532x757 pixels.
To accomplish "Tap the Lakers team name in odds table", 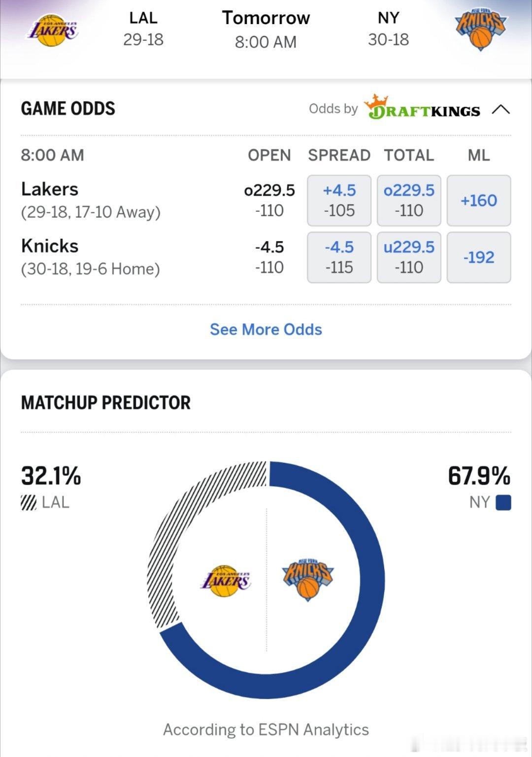I will [50, 189].
